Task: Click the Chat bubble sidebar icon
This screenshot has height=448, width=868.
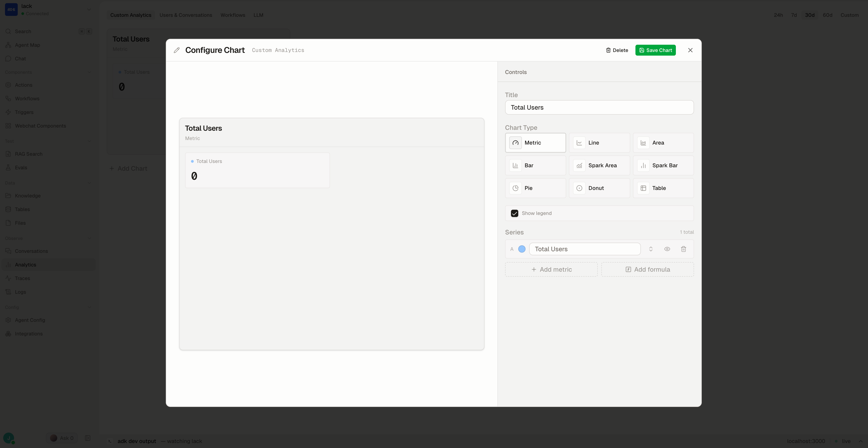Action: pos(8,59)
